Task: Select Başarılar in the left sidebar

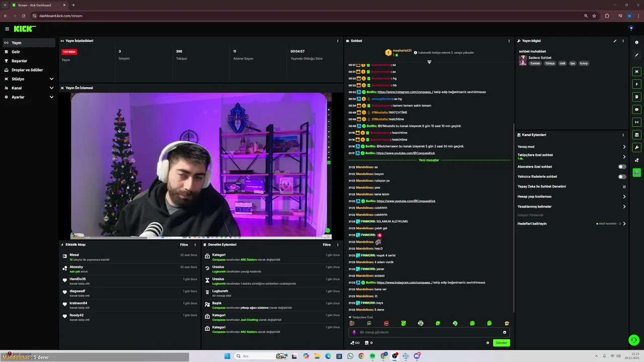Action: click(29, 61)
